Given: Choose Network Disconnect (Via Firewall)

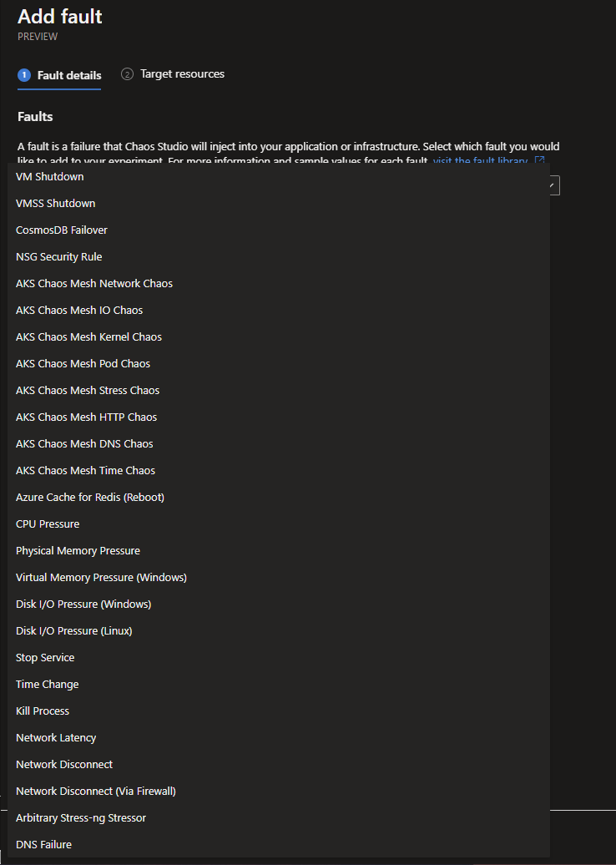Looking at the screenshot, I should pos(96,792).
